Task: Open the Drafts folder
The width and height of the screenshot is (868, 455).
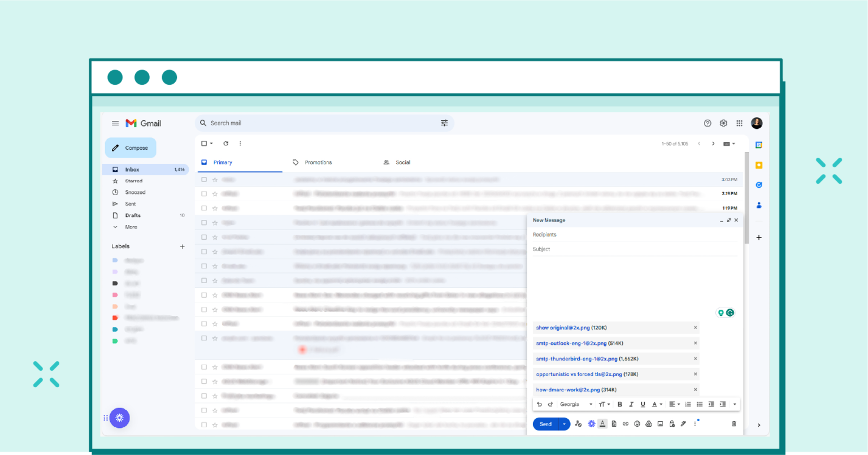Action: 132,215
